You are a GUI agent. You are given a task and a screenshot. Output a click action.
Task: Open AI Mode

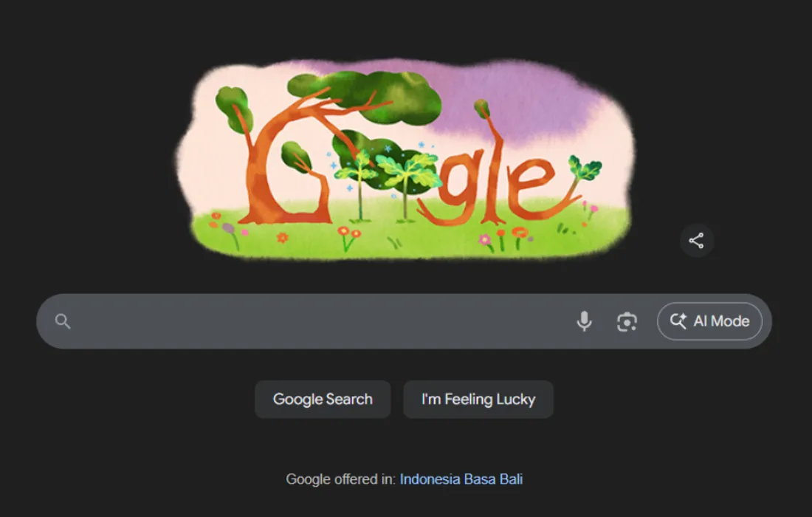pyautogui.click(x=709, y=321)
